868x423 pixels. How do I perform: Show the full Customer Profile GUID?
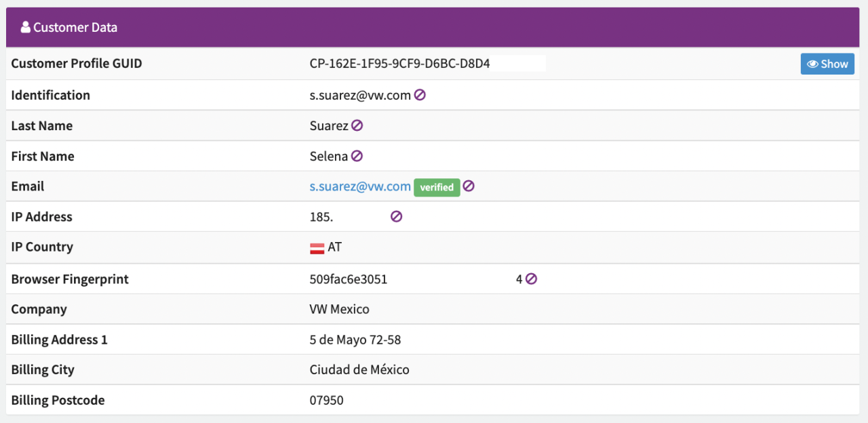(x=827, y=64)
